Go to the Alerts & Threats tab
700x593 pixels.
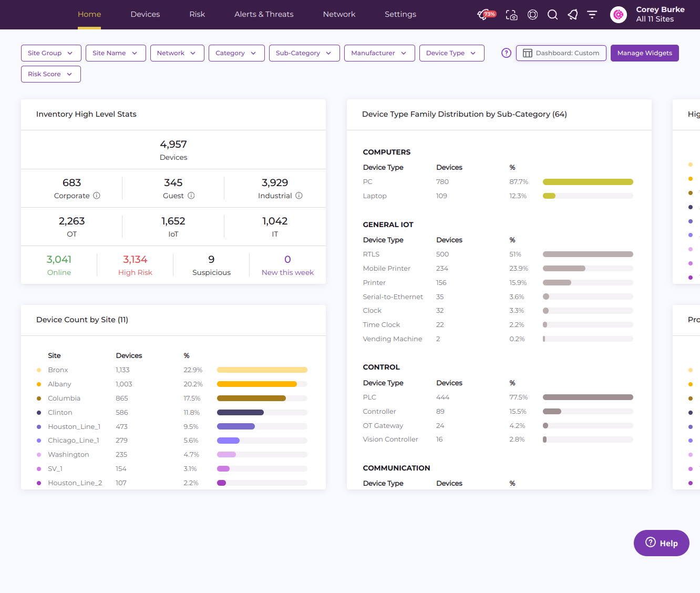pyautogui.click(x=264, y=14)
